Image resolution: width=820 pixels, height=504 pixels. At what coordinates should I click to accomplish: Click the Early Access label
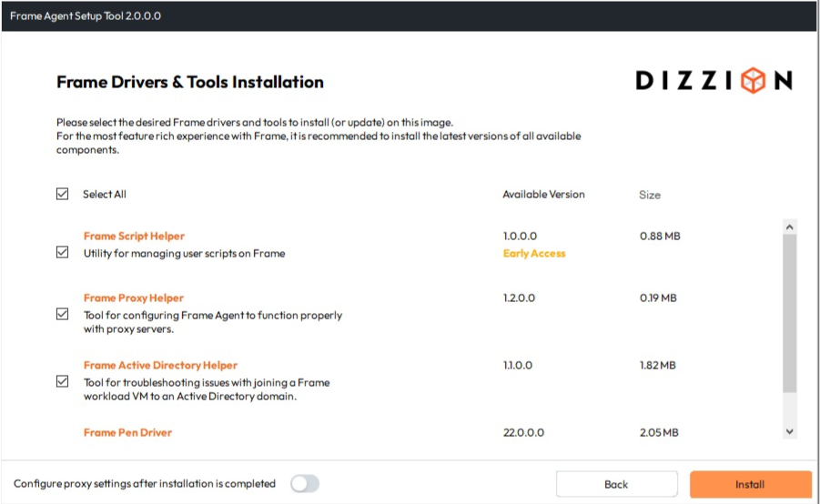point(534,254)
